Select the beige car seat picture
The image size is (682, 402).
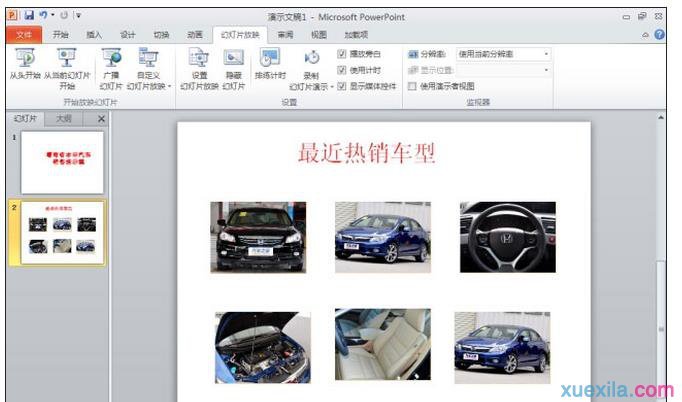(383, 344)
